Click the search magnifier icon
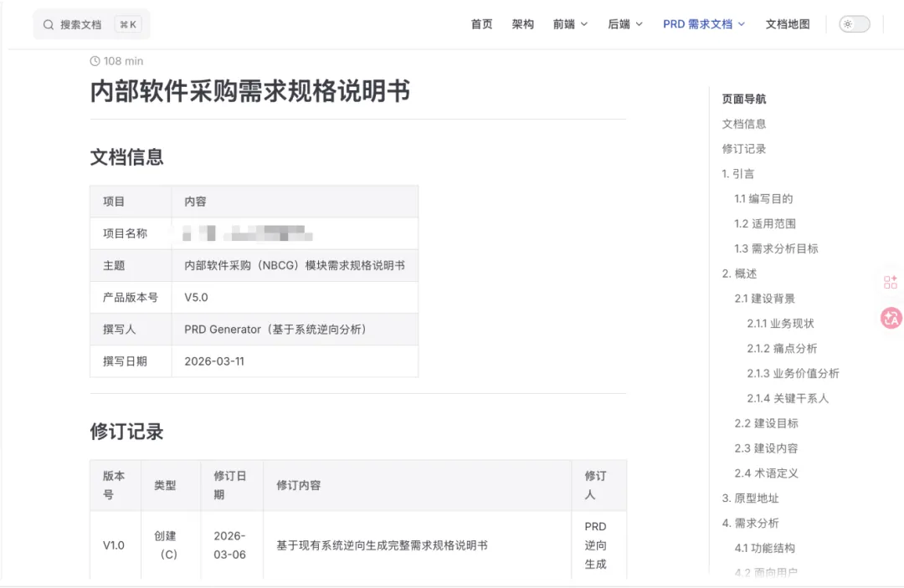Screen dimensions: 904x588 click(49, 25)
